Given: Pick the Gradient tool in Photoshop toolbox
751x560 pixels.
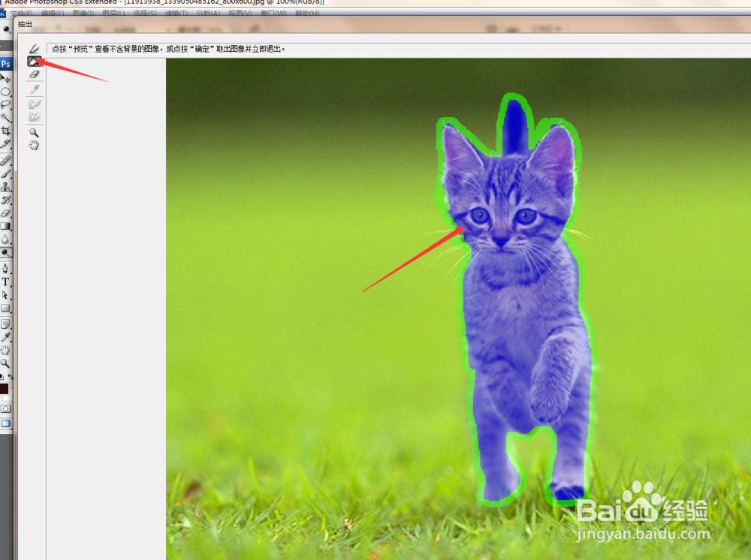Looking at the screenshot, I should pos(6,226).
